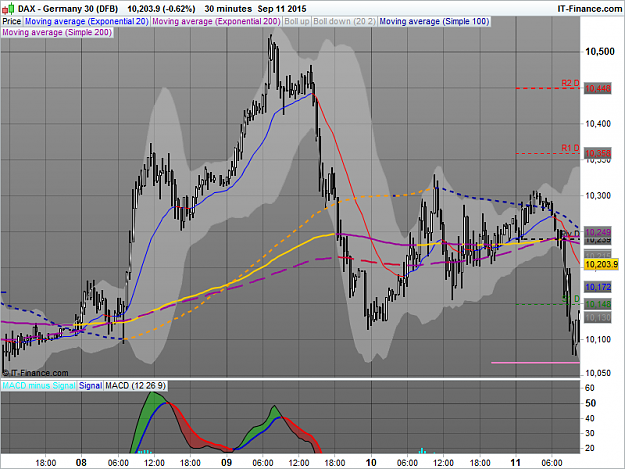Screen dimensions: 625x469
Task: Click the R2 D resistance line label
Action: pyautogui.click(x=570, y=83)
